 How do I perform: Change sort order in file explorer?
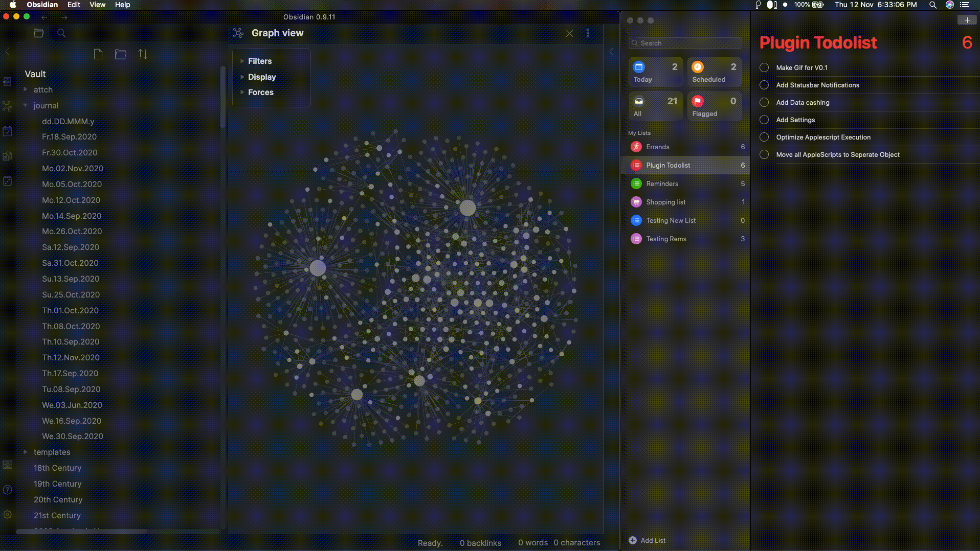click(x=143, y=54)
